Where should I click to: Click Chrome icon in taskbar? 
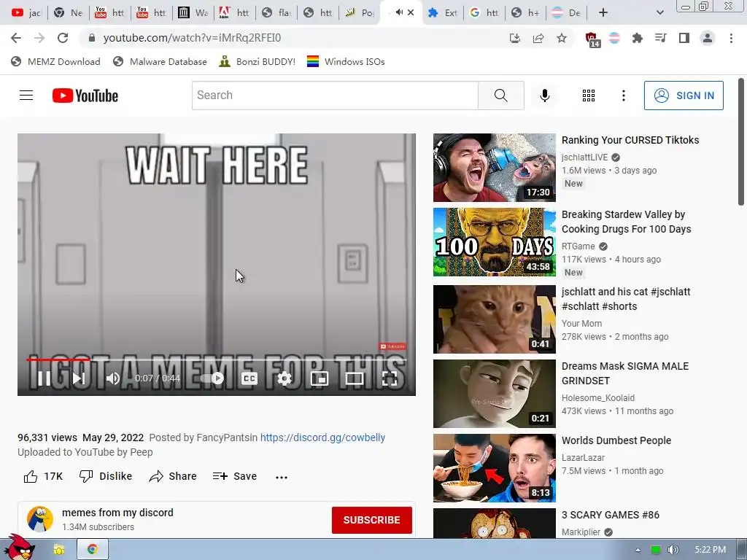[x=93, y=550]
